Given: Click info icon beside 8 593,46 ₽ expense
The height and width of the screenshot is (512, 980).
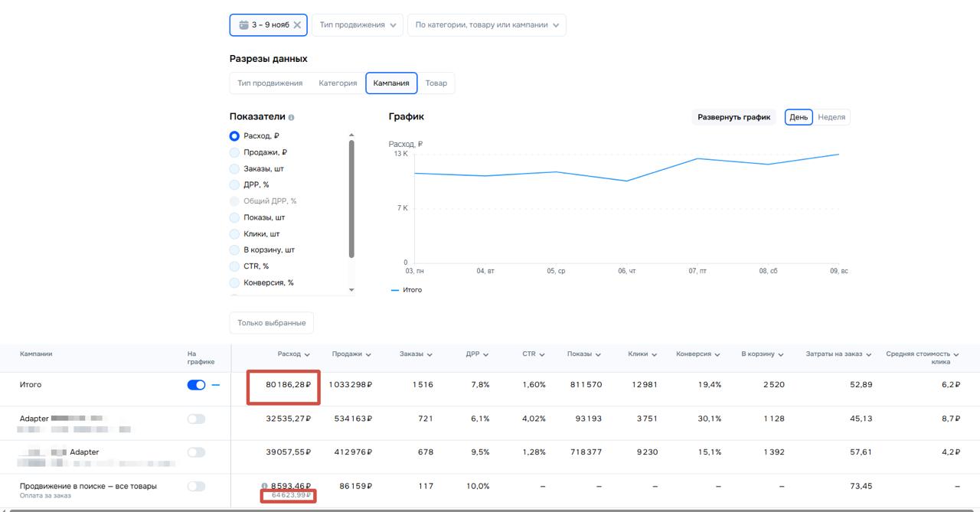Looking at the screenshot, I should click(x=264, y=486).
